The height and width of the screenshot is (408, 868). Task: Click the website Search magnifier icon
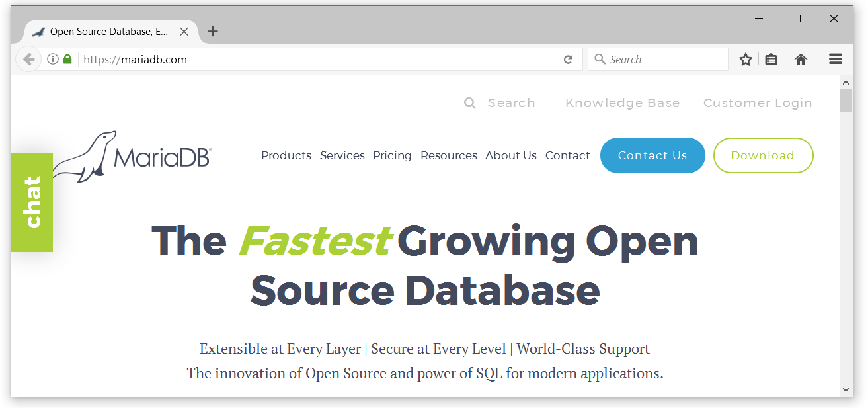click(470, 103)
